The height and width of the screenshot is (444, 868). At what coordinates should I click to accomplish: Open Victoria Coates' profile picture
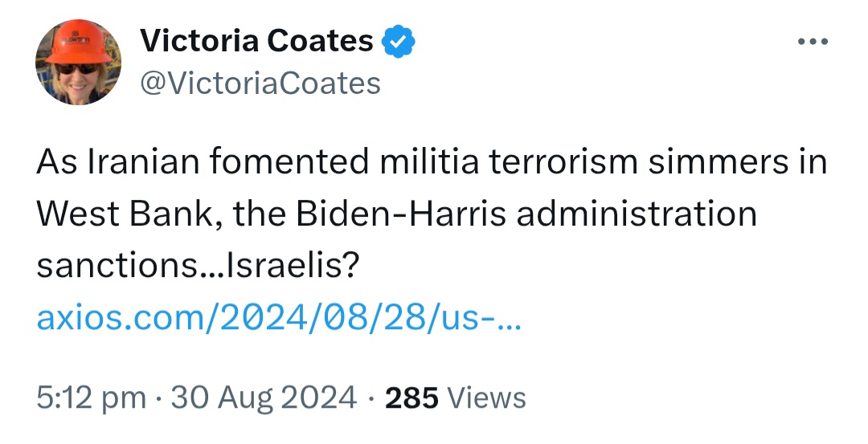point(78,63)
